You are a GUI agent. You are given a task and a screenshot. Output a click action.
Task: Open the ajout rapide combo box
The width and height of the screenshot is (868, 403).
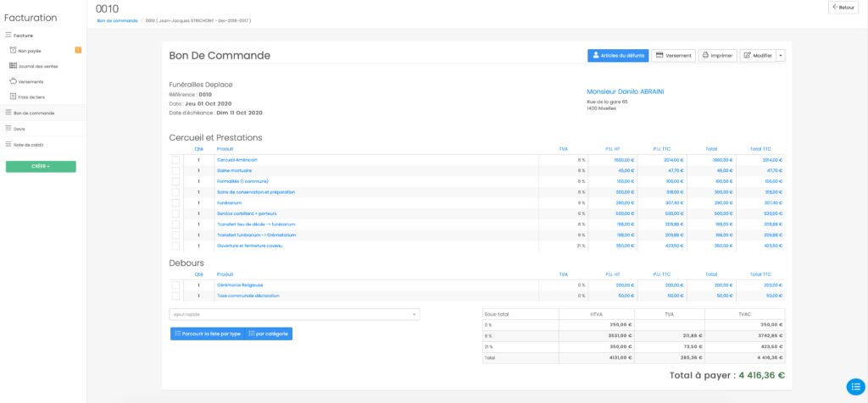point(294,314)
